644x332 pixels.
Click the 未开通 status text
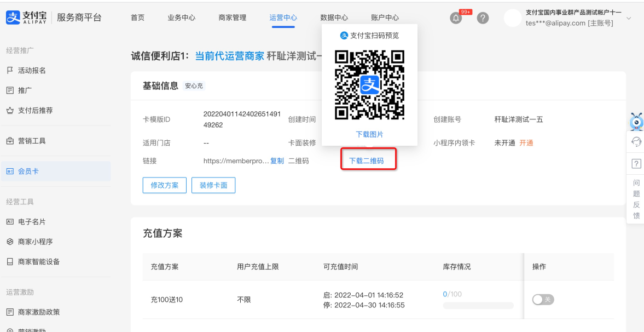coord(505,143)
